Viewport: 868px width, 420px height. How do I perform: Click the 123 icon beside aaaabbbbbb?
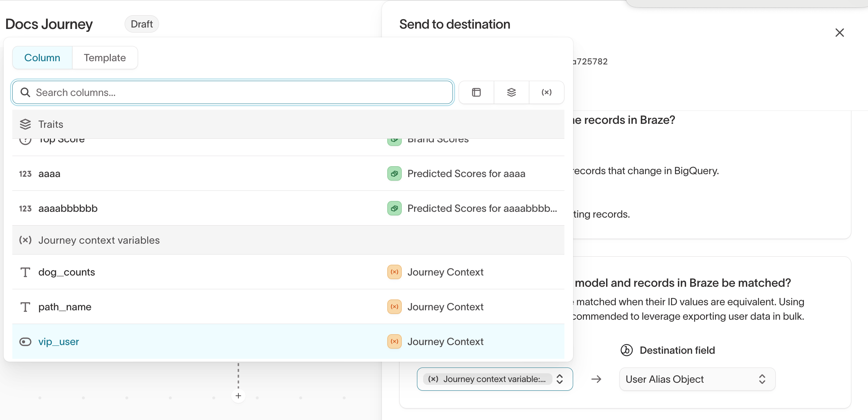tap(25, 209)
